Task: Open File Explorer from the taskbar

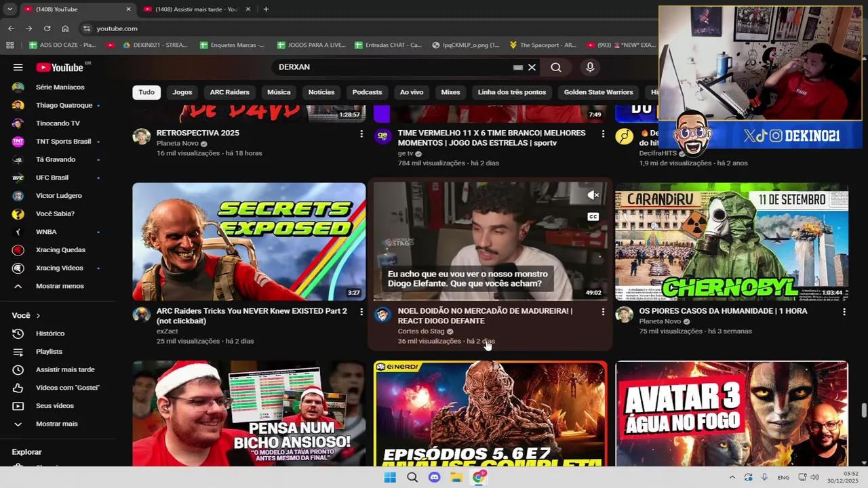Action: (x=456, y=477)
